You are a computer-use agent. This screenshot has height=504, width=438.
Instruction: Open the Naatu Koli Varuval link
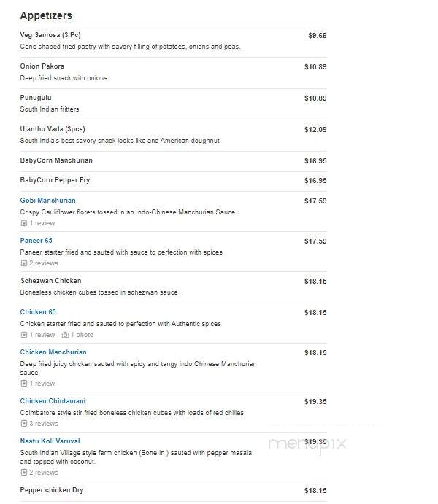click(x=50, y=441)
